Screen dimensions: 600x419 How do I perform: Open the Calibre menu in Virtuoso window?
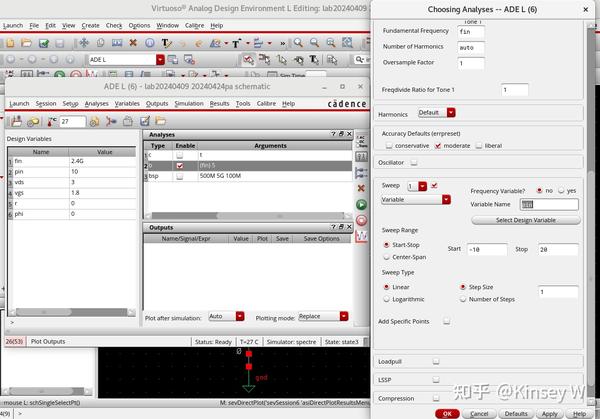click(194, 26)
